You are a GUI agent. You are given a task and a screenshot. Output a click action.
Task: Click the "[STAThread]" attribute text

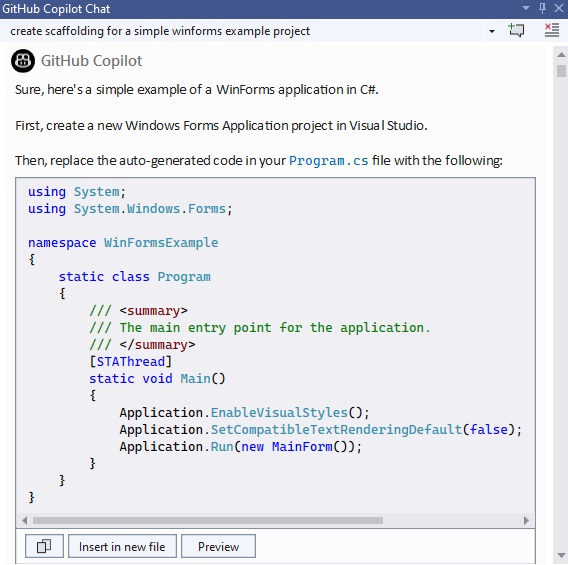pyautogui.click(x=130, y=361)
